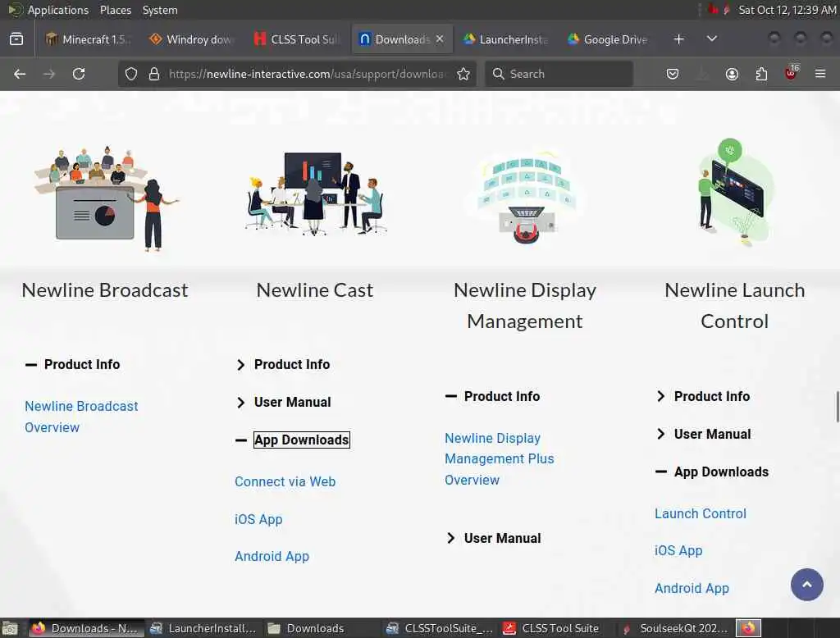
Task: Click the scroll-to-top round button
Action: [807, 585]
